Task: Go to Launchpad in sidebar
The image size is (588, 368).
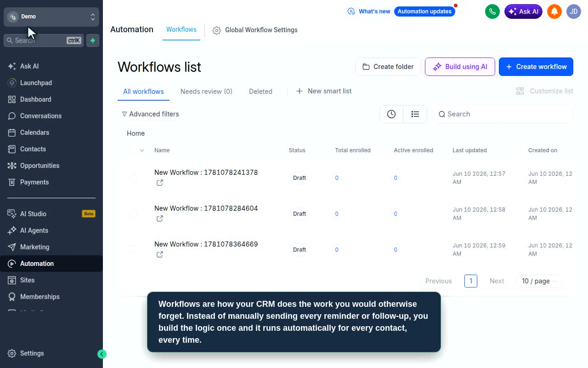Action: tap(51, 83)
